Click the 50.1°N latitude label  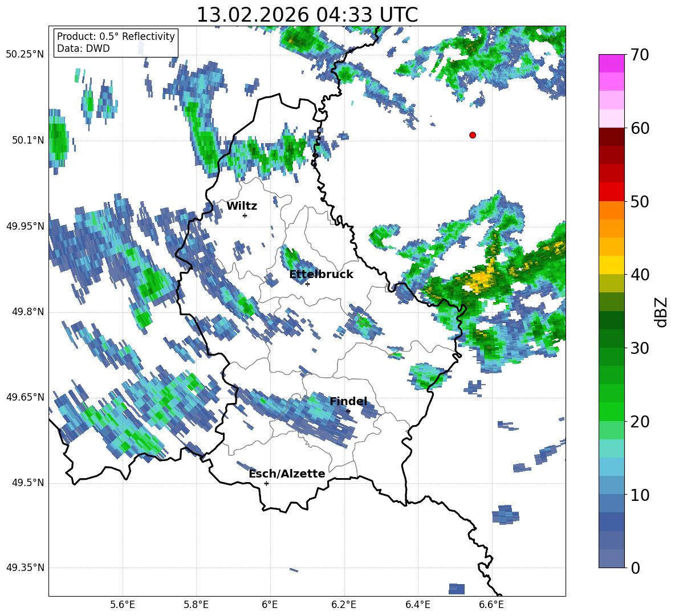[x=28, y=141]
